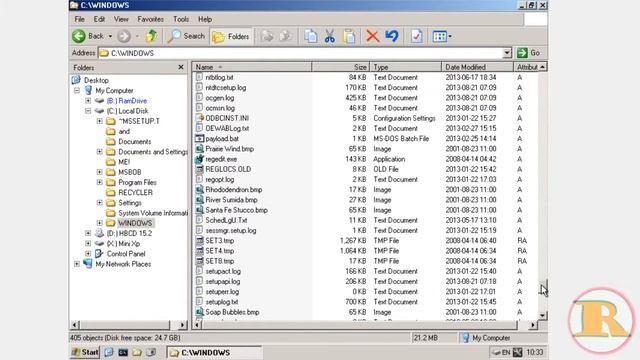Select Santa Fe Stucco.bmp file
Screen dimensions: 640x360
[x=236, y=210]
